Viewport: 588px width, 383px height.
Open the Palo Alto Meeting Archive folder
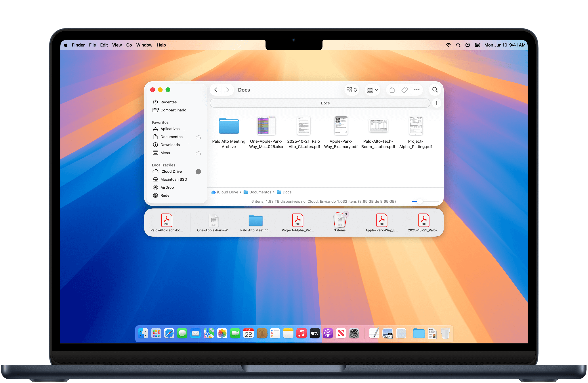(228, 126)
